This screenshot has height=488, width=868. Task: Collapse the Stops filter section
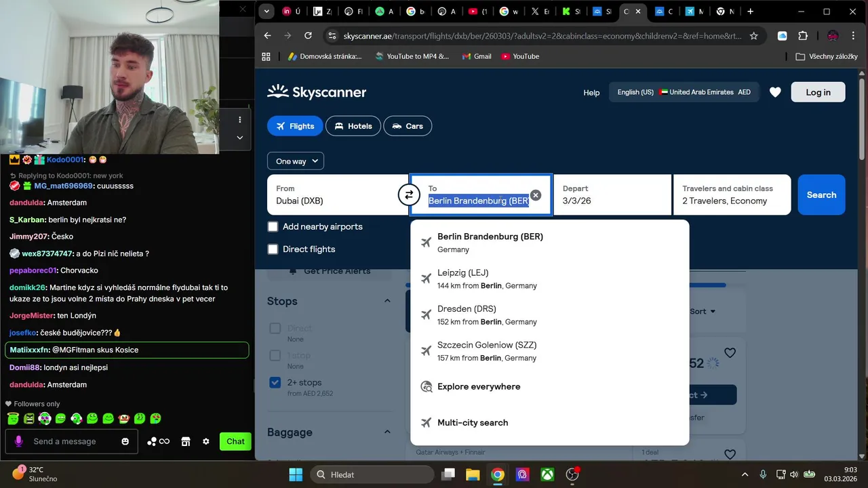[387, 301]
